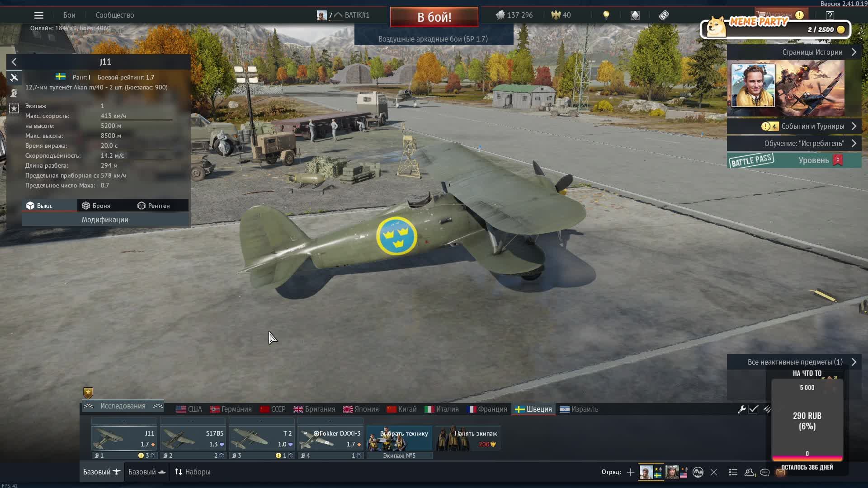Open Модификации for J11
Screen dimensions: 868x488
pos(105,220)
